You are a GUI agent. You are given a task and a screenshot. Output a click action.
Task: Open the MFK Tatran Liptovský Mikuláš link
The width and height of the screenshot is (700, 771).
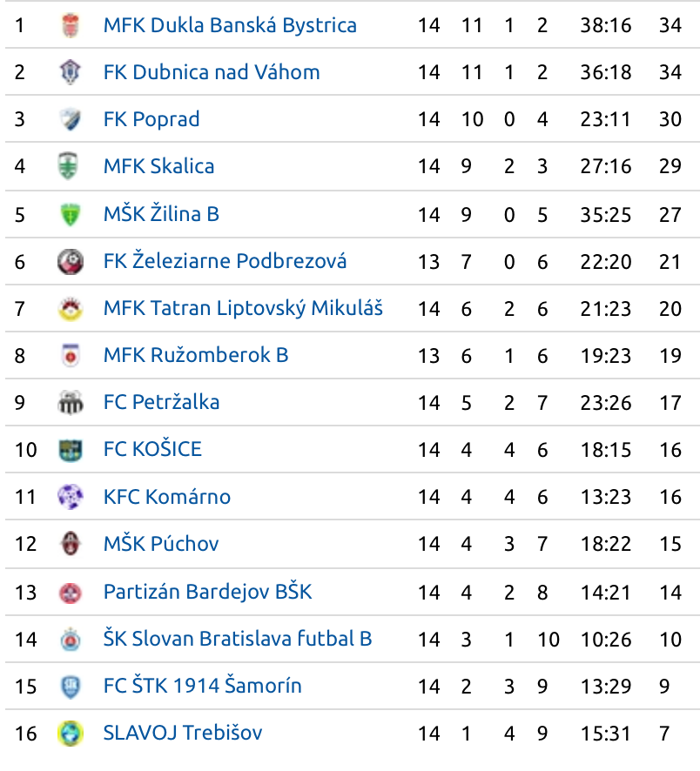click(243, 308)
